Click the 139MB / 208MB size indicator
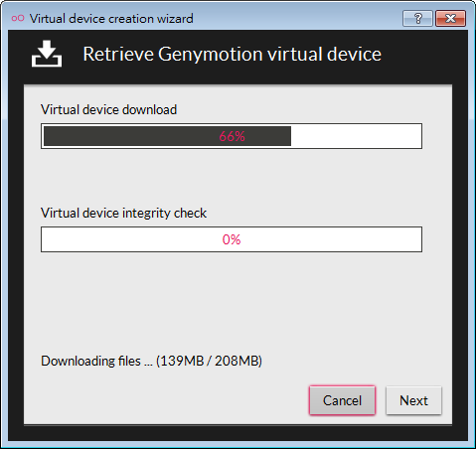The height and width of the screenshot is (449, 476). pos(209,361)
